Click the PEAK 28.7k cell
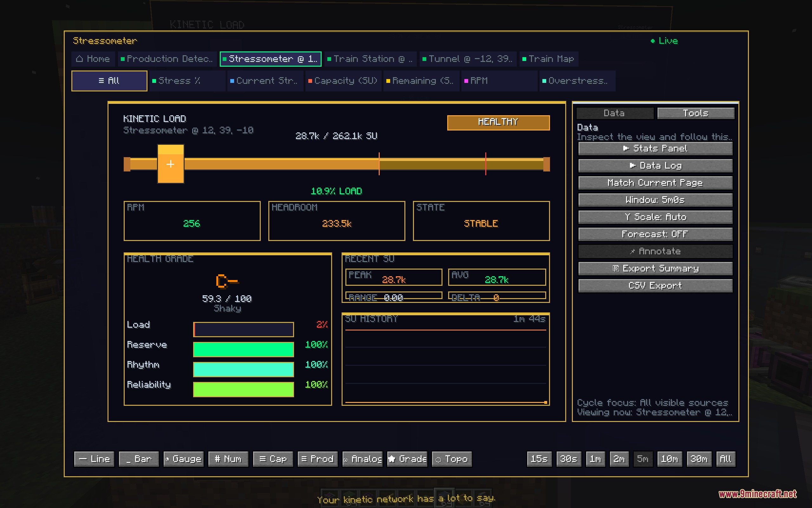 click(x=394, y=277)
